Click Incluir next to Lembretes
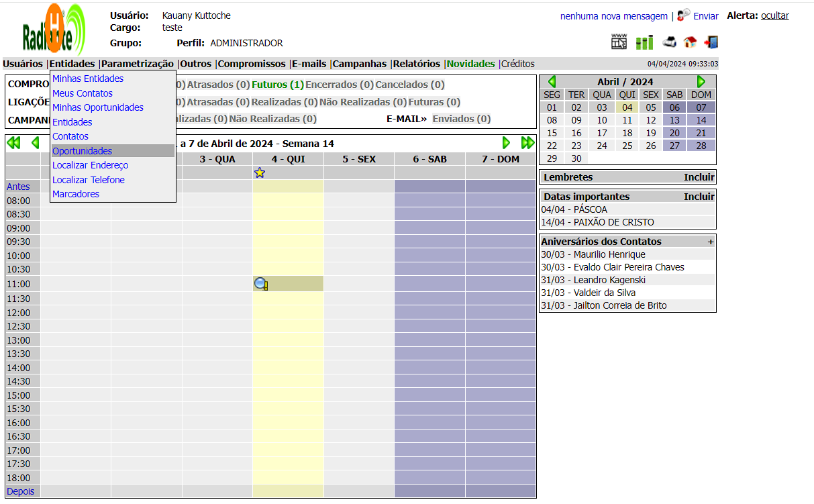Image resolution: width=814 pixels, height=504 pixels. (699, 177)
